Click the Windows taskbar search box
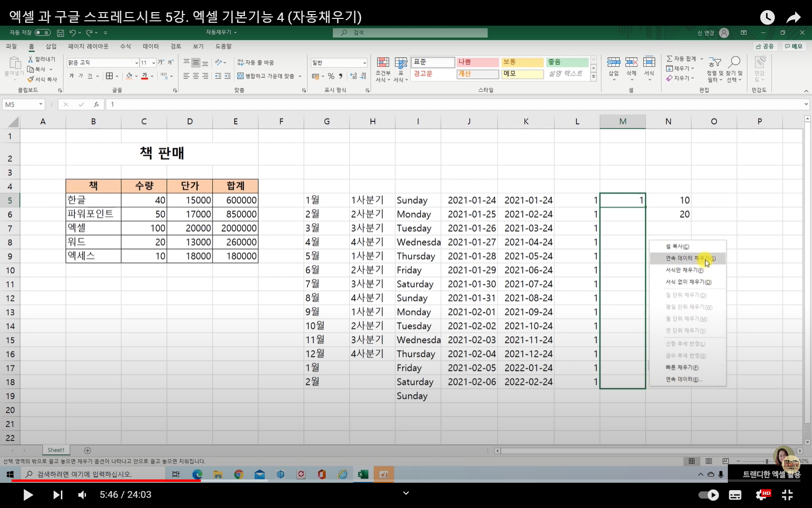This screenshot has width=812, height=508. [93, 475]
